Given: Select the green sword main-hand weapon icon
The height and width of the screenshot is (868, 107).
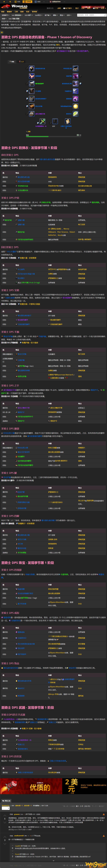Looking at the screenshot, I should pos(42,121).
